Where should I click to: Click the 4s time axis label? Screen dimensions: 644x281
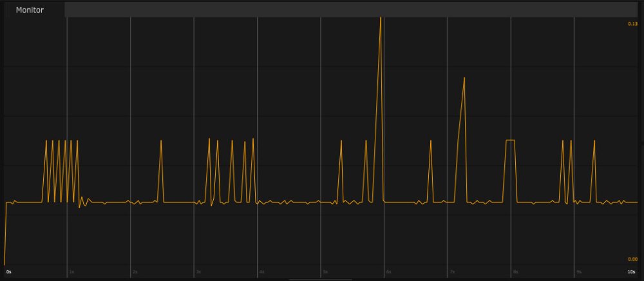[261, 272]
